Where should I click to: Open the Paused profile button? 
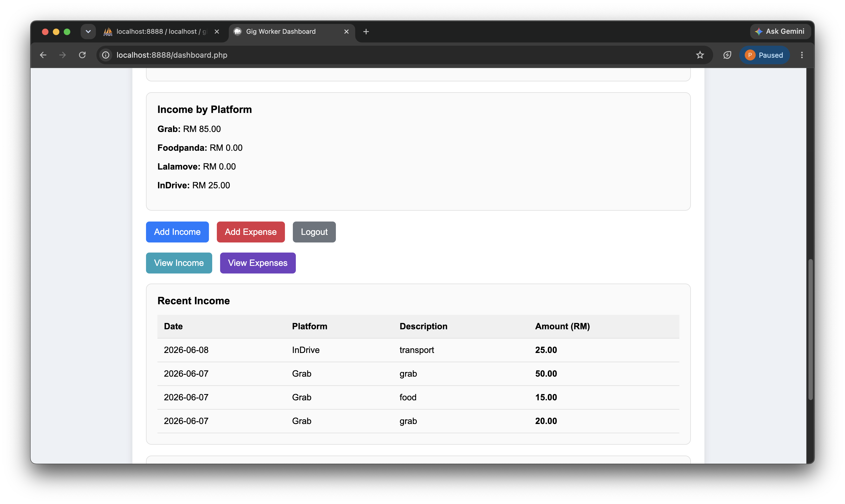point(764,55)
